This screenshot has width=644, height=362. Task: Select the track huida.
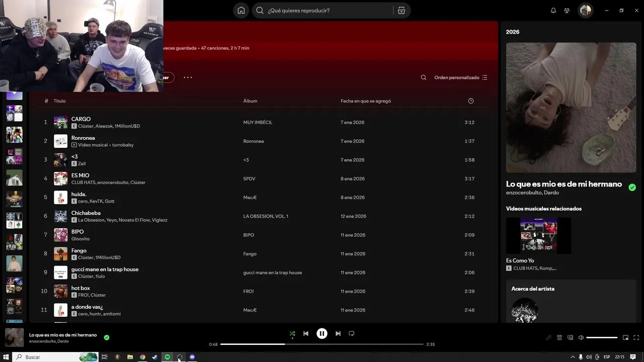(78, 194)
